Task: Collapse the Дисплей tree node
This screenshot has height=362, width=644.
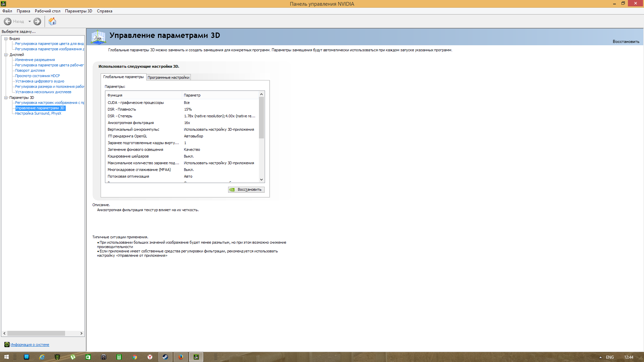Action: pyautogui.click(x=6, y=55)
